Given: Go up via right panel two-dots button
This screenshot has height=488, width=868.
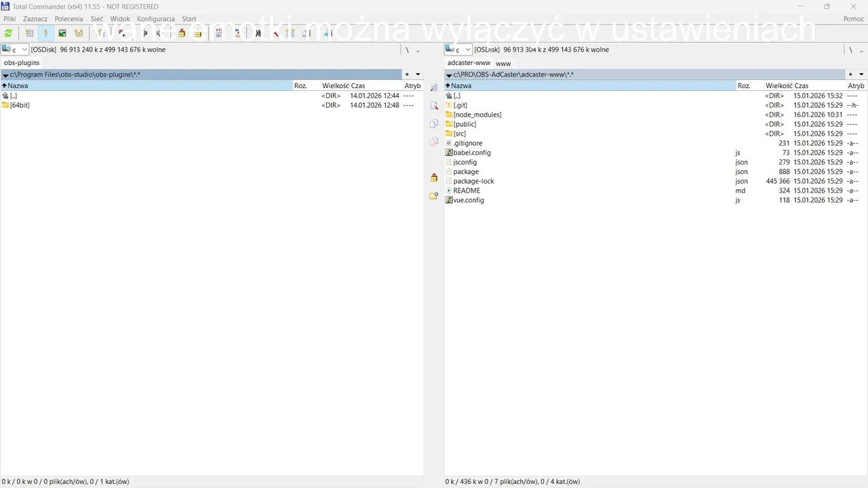Looking at the screenshot, I should tap(861, 49).
